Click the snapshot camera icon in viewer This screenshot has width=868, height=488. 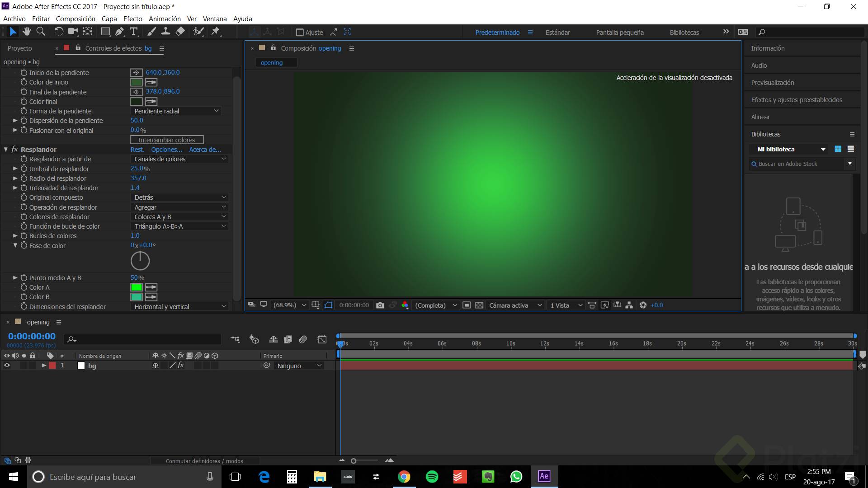[x=380, y=305]
